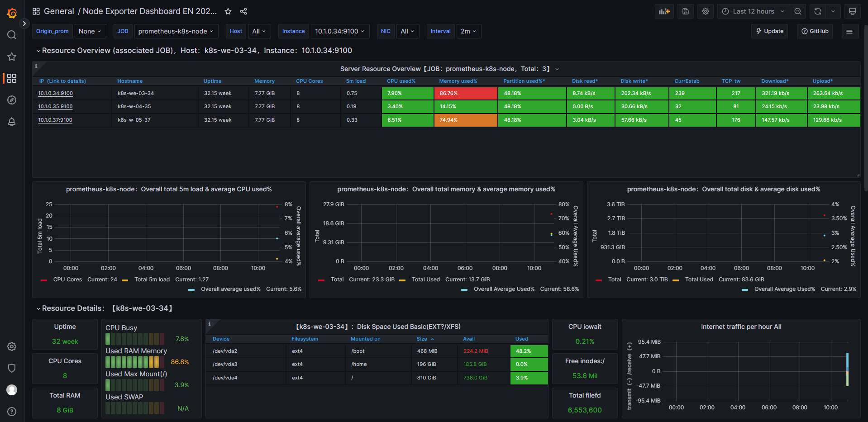Viewport: 868px width, 422px height.
Task: Open the GitHub link button
Action: pyautogui.click(x=815, y=31)
